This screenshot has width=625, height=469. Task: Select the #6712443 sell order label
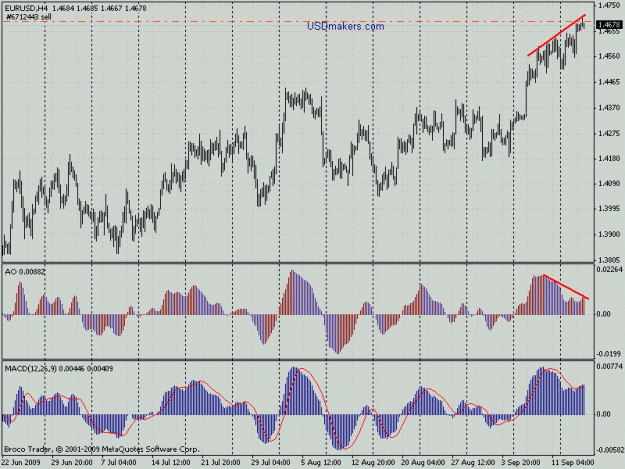29,17
